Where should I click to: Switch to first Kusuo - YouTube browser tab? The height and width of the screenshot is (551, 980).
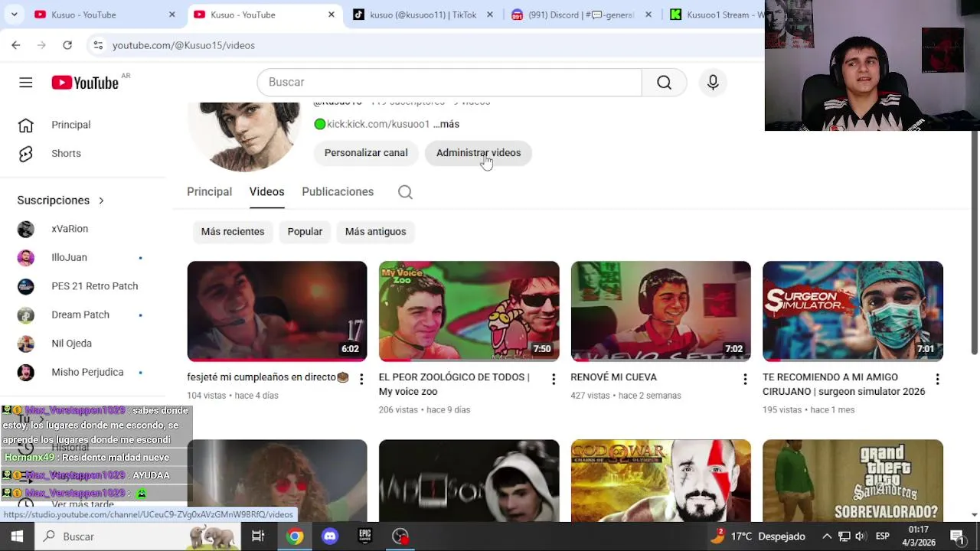[x=105, y=15]
